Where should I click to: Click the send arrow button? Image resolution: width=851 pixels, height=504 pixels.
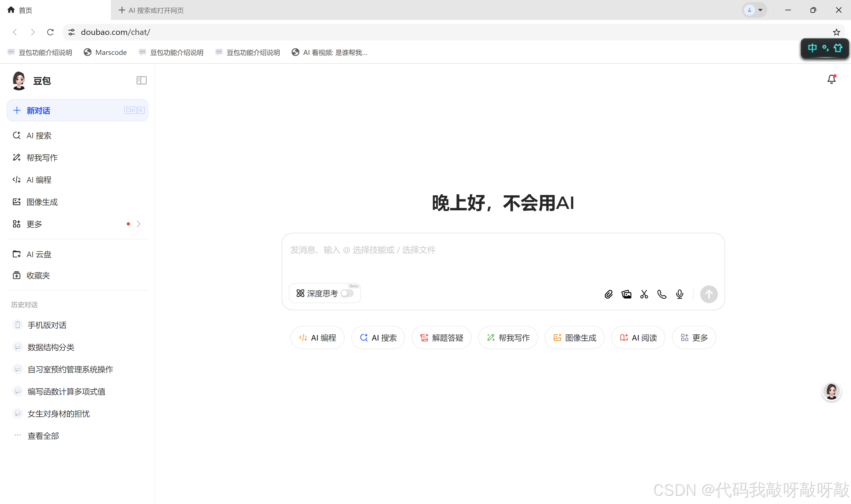tap(709, 294)
